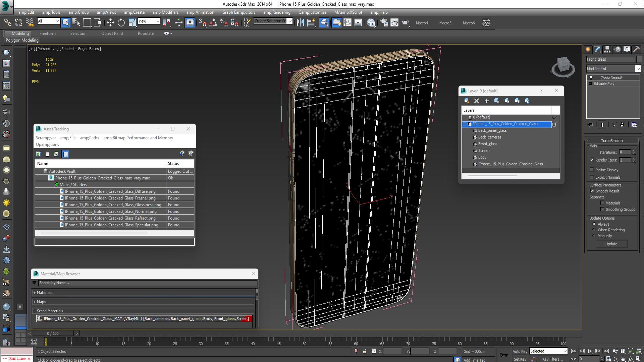Toggle Smooth Result checkbox
The width and height of the screenshot is (644, 362).
[x=592, y=191]
